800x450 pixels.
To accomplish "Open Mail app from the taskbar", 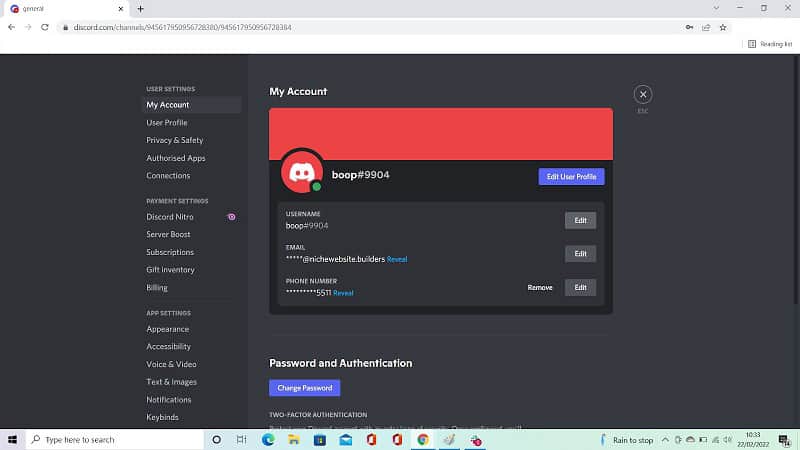I will [x=345, y=439].
